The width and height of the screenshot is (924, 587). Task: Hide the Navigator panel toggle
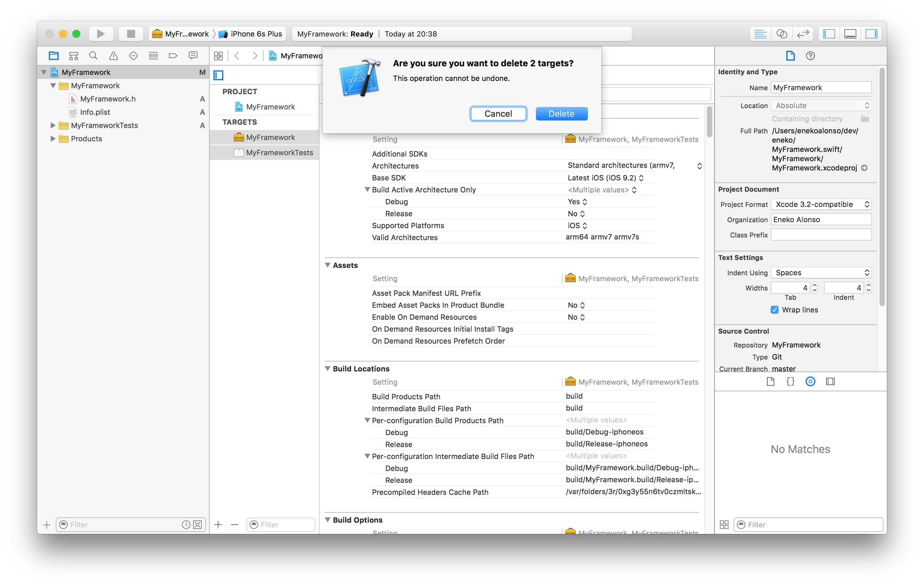(829, 34)
